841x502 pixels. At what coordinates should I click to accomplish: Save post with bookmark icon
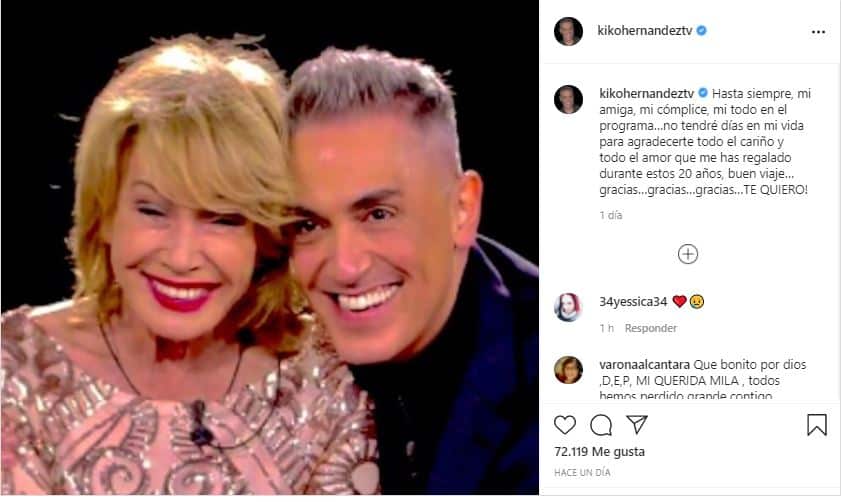point(817,425)
